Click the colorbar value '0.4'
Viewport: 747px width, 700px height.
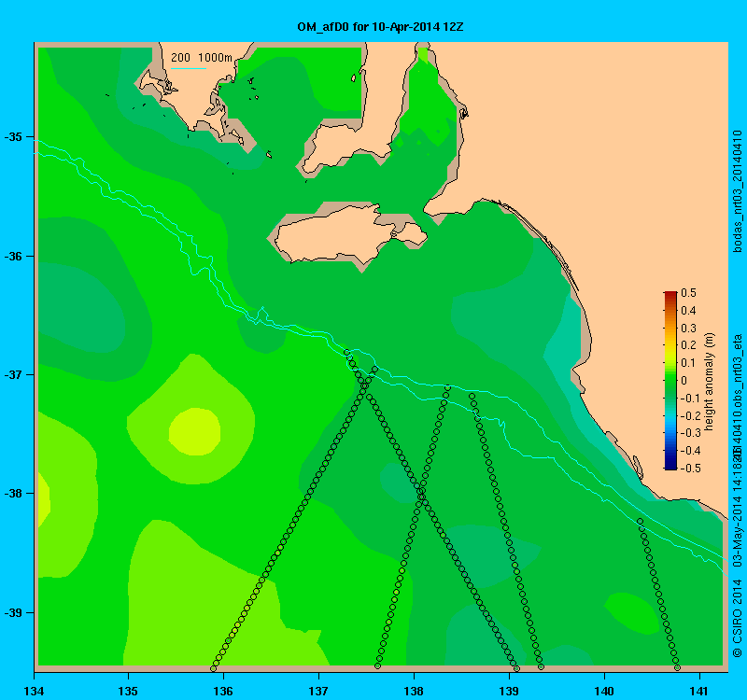click(688, 311)
